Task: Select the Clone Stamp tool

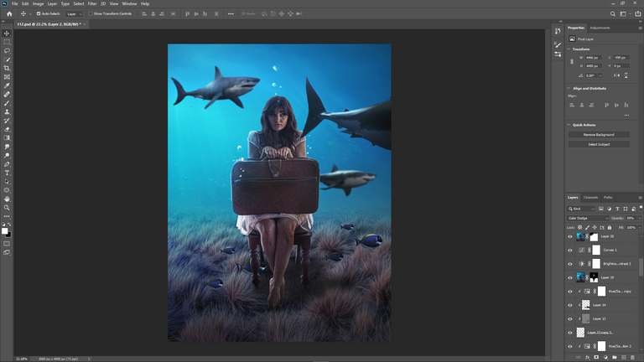Action: click(x=7, y=111)
